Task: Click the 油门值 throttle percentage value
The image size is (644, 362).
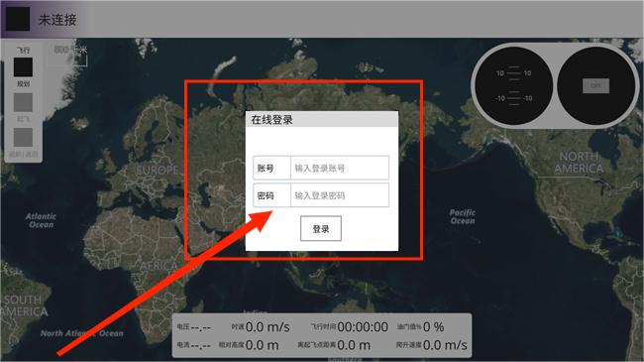Action: point(433,327)
